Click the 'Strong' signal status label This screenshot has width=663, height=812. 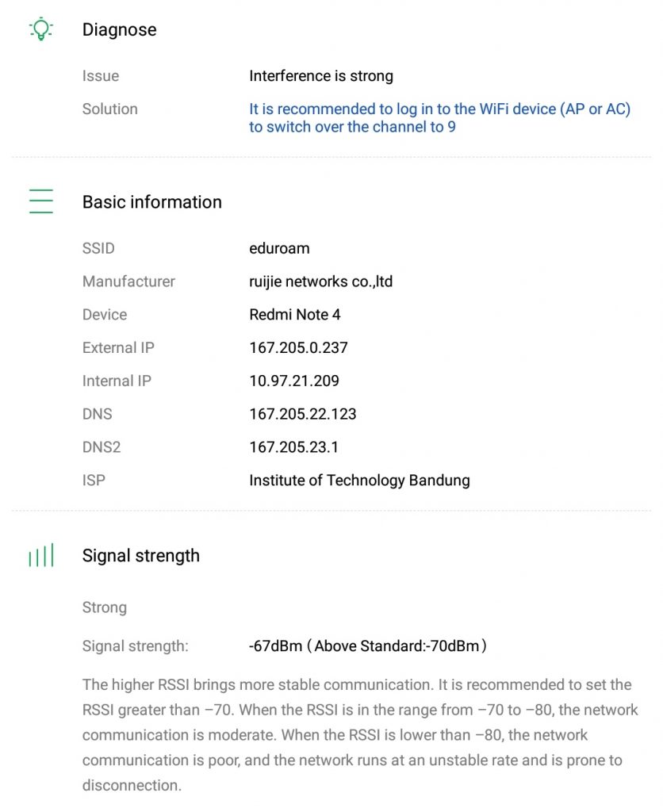(105, 607)
